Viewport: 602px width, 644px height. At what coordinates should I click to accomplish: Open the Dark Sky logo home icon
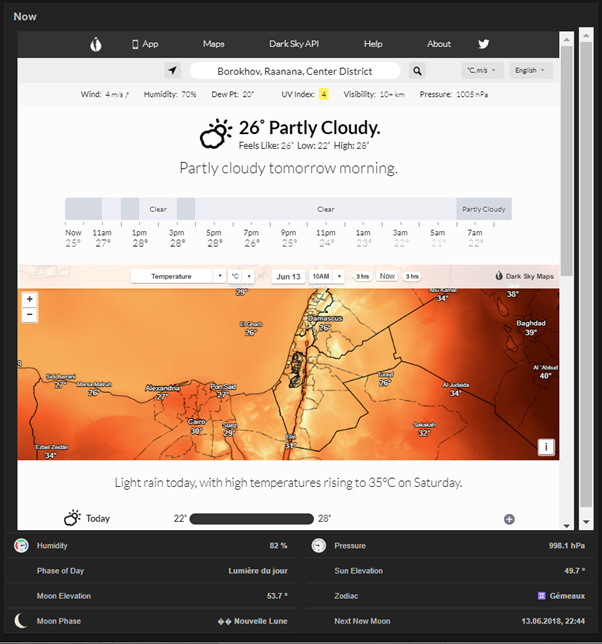click(x=96, y=44)
